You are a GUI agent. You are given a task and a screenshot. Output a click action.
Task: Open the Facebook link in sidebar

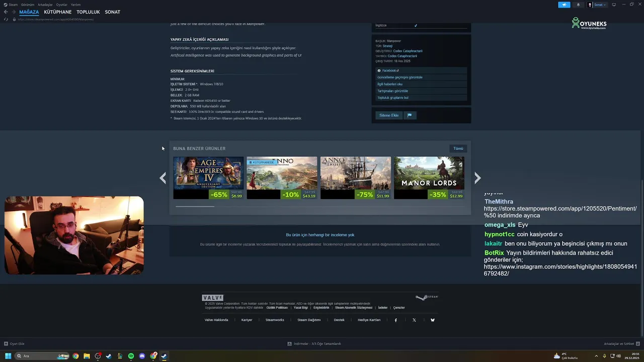click(422, 71)
